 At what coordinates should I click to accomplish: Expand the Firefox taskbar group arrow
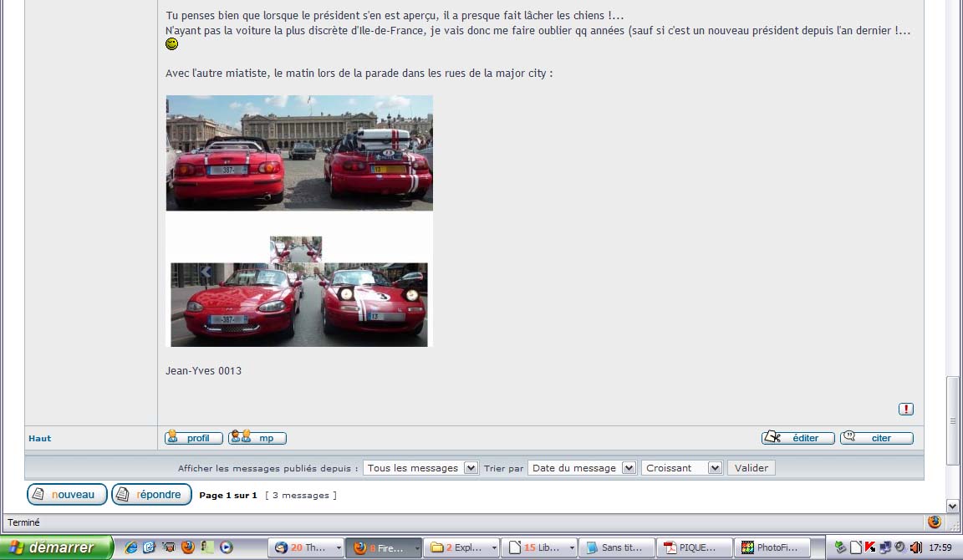tap(417, 547)
